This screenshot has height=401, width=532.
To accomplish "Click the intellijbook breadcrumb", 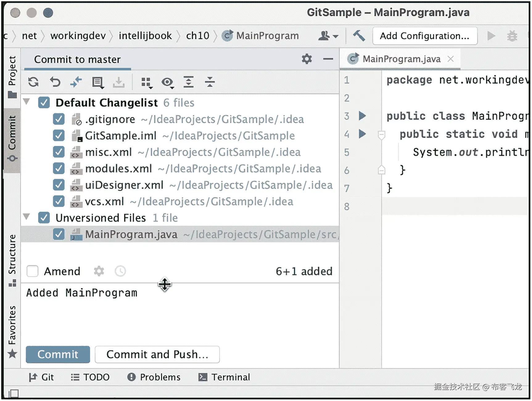I will pyautogui.click(x=145, y=36).
